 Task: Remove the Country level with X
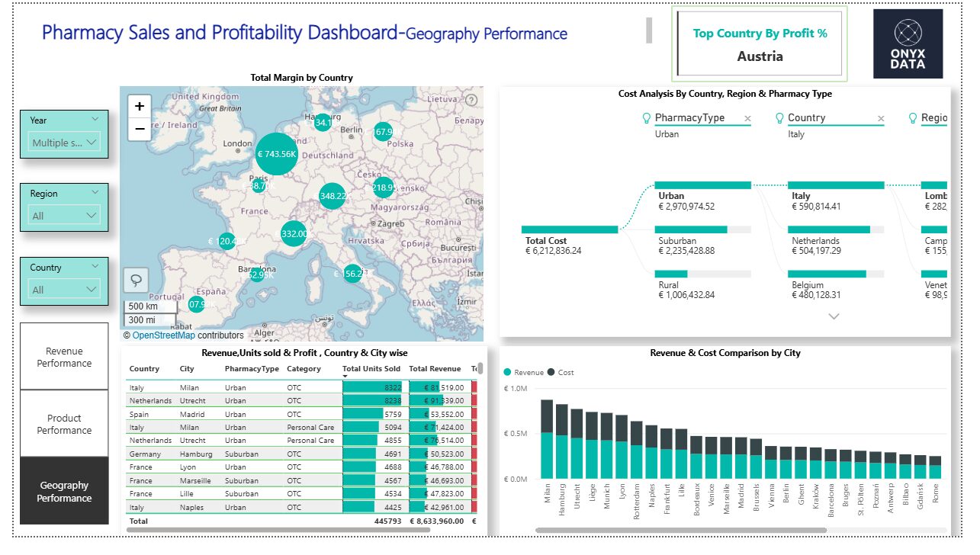point(881,119)
